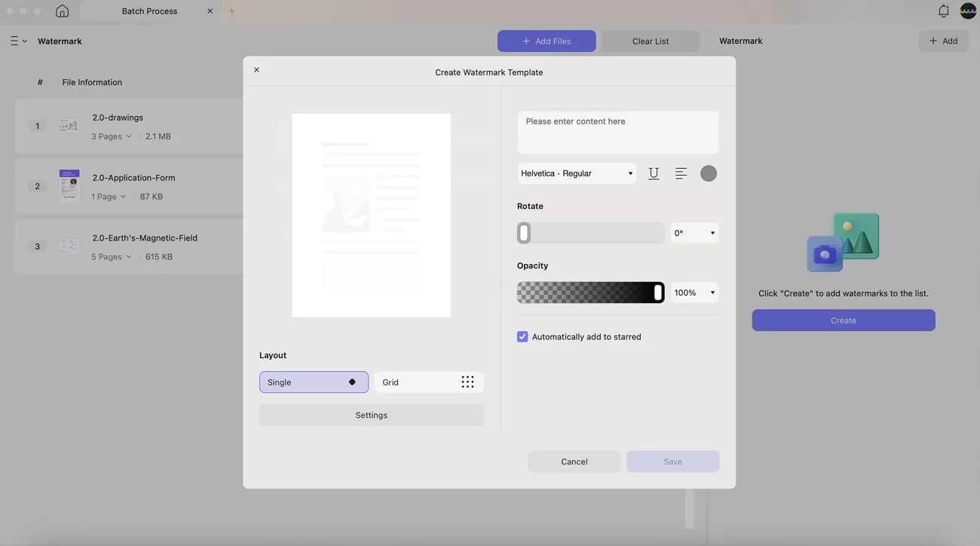Click the Home icon in title bar
This screenshot has width=980, height=546.
63,11
